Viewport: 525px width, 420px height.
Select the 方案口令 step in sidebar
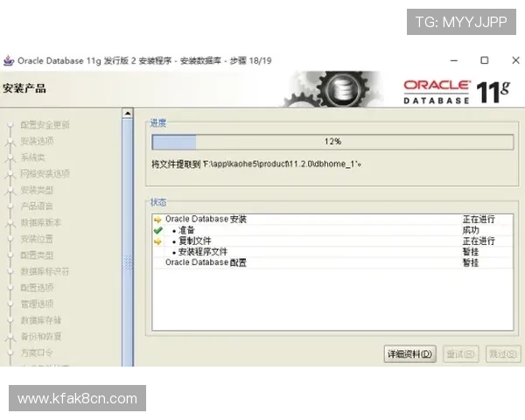[x=37, y=353]
